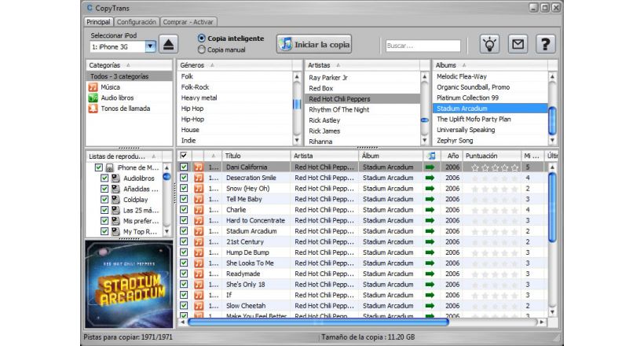Click the music type icon for Tell Me Baby
The image size is (644, 346).
[x=199, y=199]
